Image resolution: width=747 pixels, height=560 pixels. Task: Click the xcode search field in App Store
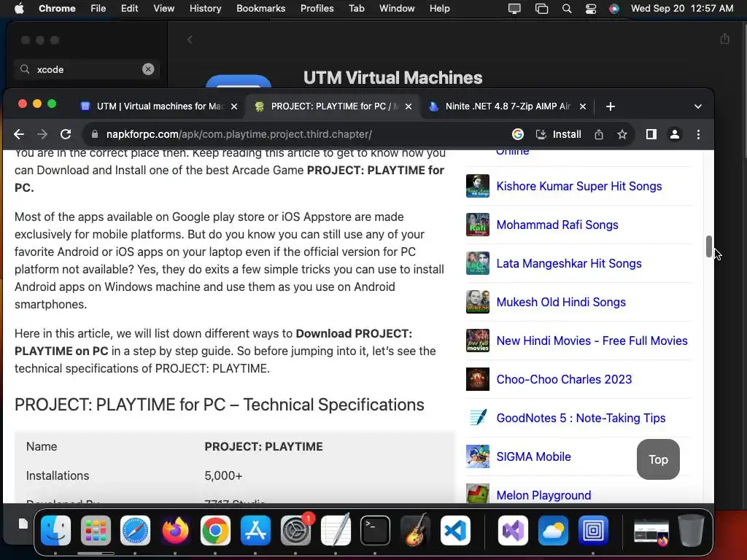pyautogui.click(x=87, y=69)
